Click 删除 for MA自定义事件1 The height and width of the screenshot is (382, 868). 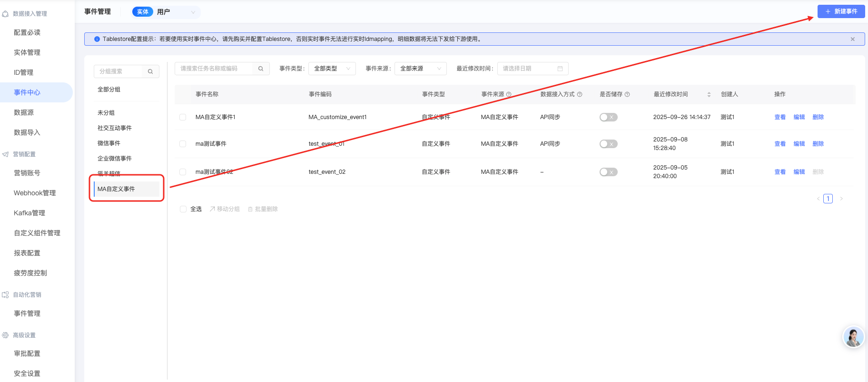pos(818,117)
